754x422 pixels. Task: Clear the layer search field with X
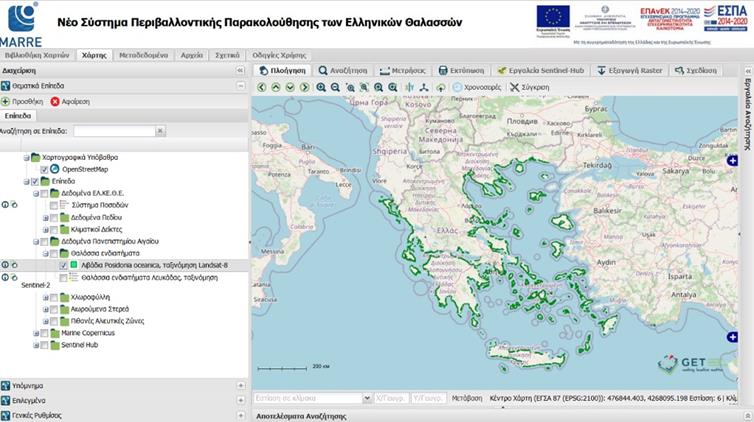(160, 131)
